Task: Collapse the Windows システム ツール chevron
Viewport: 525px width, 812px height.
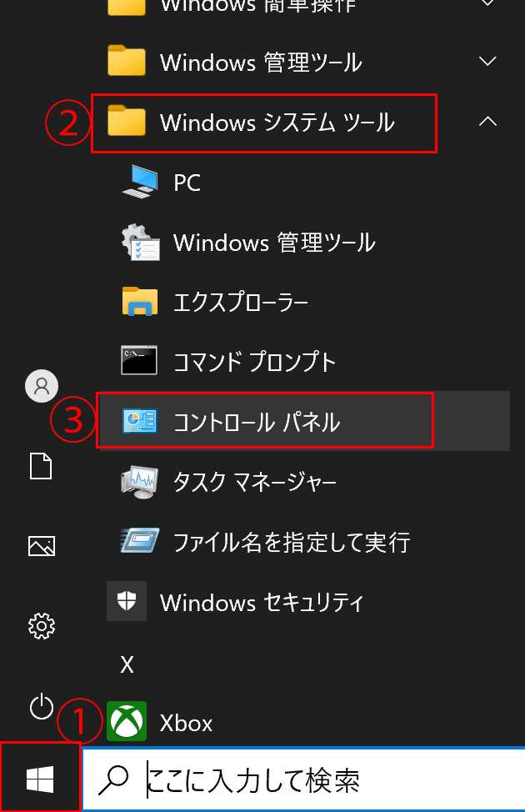Action: click(x=487, y=122)
